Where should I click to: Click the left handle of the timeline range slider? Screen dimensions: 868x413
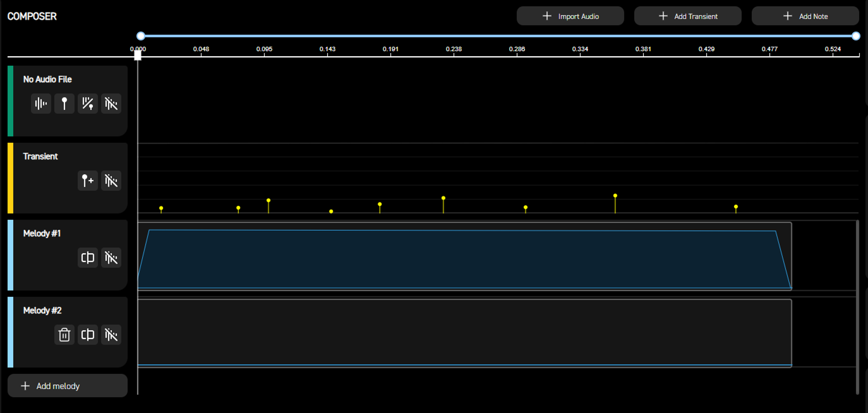140,36
